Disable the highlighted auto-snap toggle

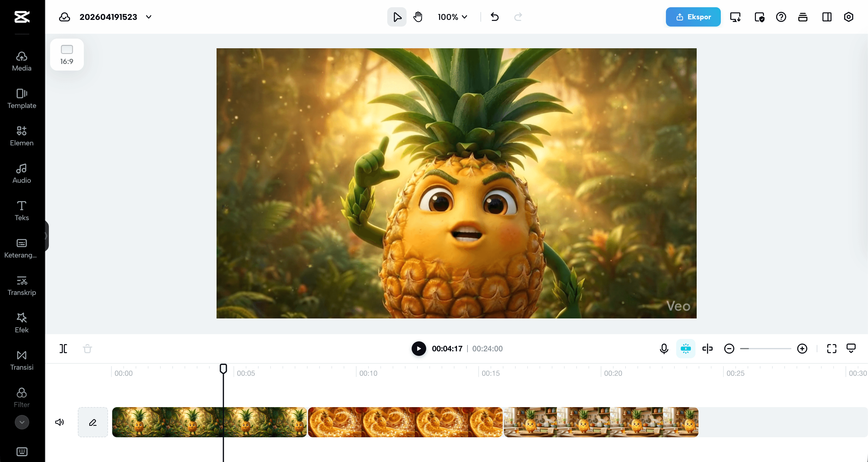(x=686, y=349)
